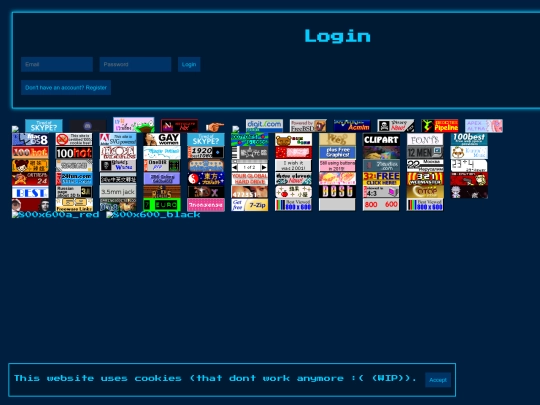
Task: Click next arrow on the '1 of 2' badge
Action: (x=264, y=167)
